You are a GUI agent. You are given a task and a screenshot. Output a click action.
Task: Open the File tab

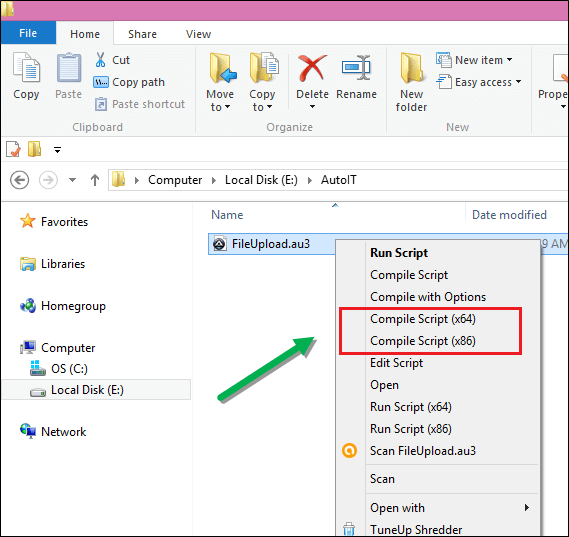point(28,33)
